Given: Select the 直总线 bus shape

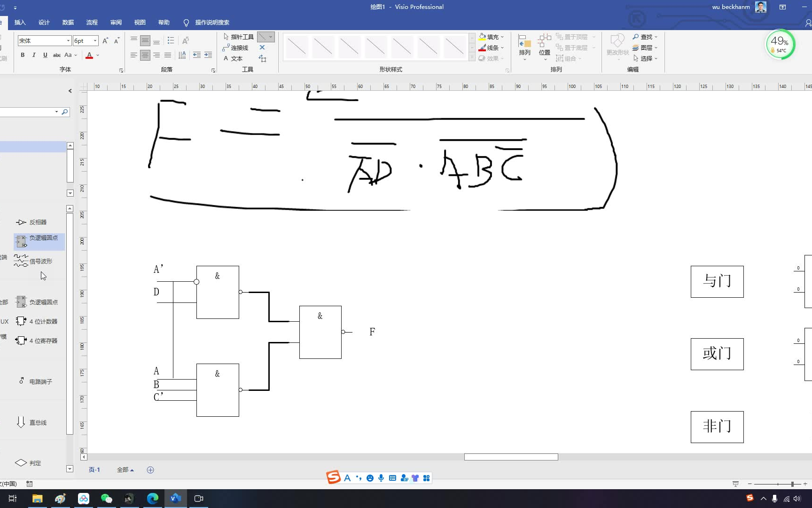Looking at the screenshot, I should click(x=31, y=422).
